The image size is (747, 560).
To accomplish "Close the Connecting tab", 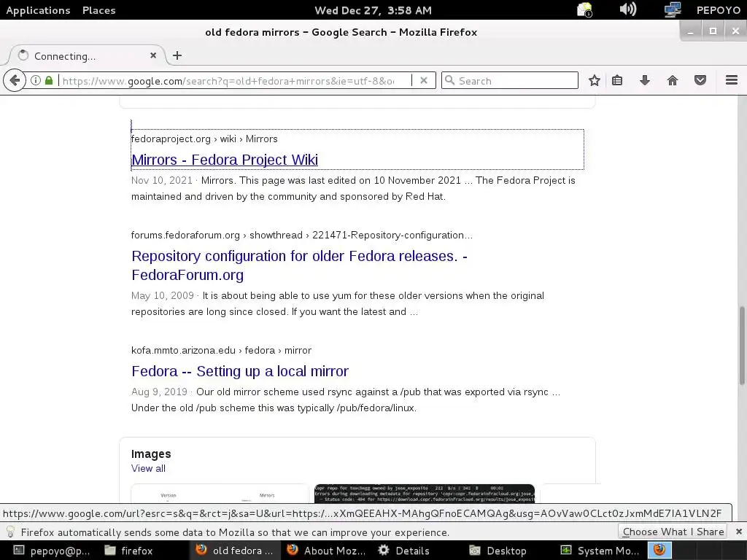I will pos(153,55).
